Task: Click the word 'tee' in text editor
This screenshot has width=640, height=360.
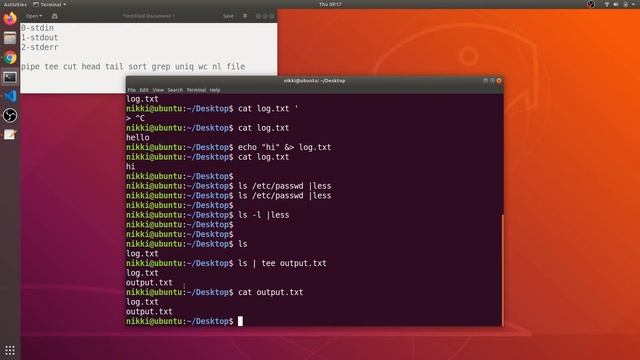Action: coord(51,67)
